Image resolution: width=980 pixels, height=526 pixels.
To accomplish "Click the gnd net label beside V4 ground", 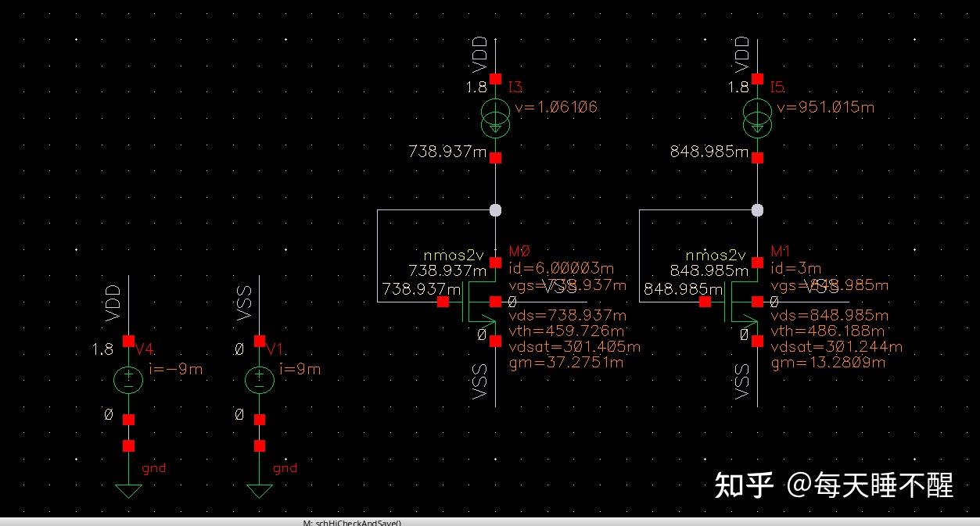I will tap(153, 467).
